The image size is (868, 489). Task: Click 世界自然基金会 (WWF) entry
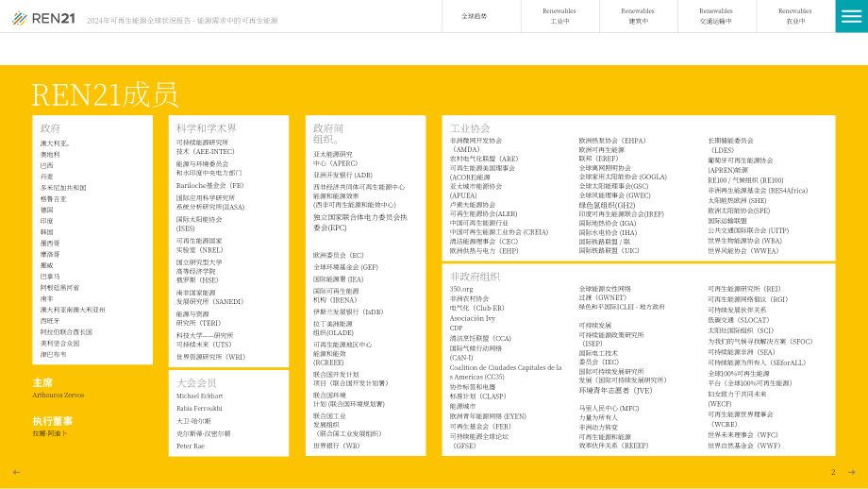tap(743, 446)
